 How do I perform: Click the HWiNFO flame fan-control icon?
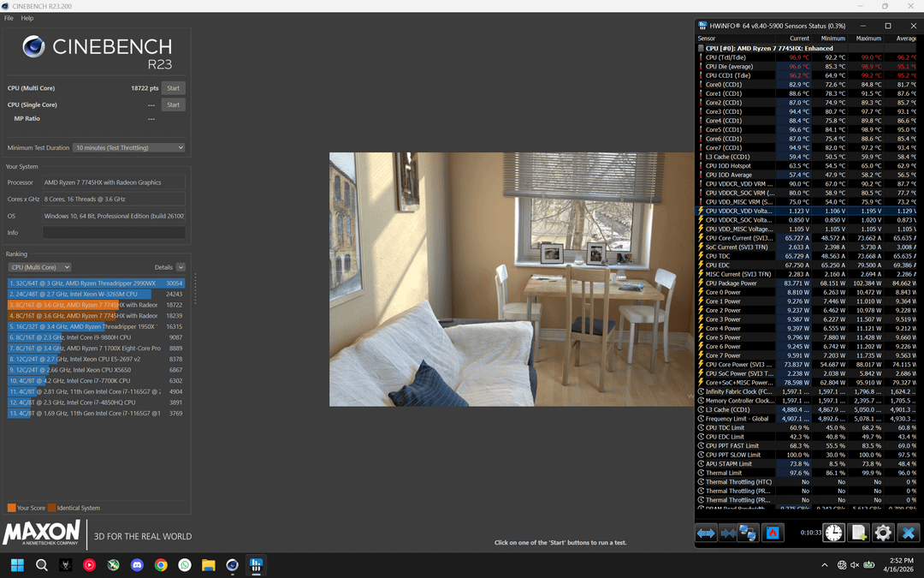pos(773,533)
